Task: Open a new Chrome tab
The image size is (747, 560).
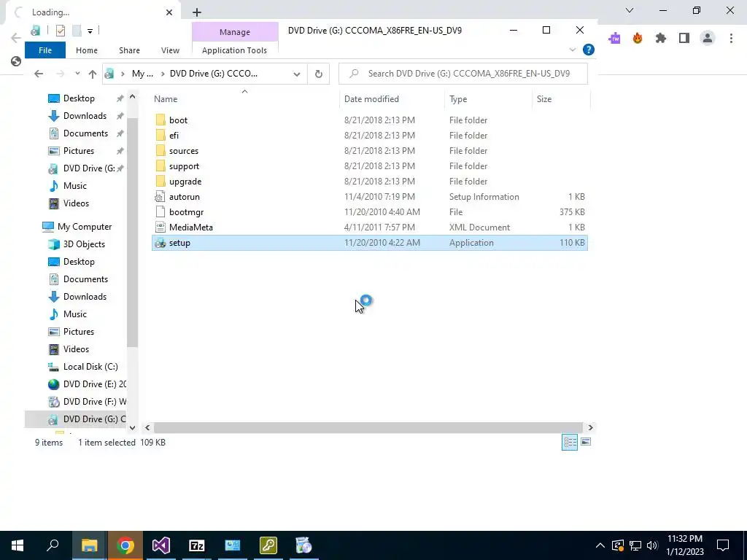Action: (197, 12)
